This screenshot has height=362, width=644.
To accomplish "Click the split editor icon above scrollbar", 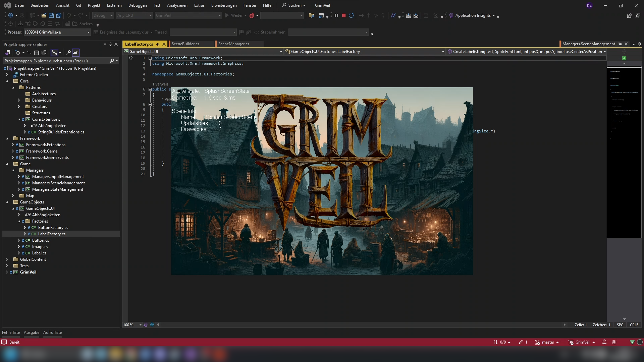I will (624, 52).
